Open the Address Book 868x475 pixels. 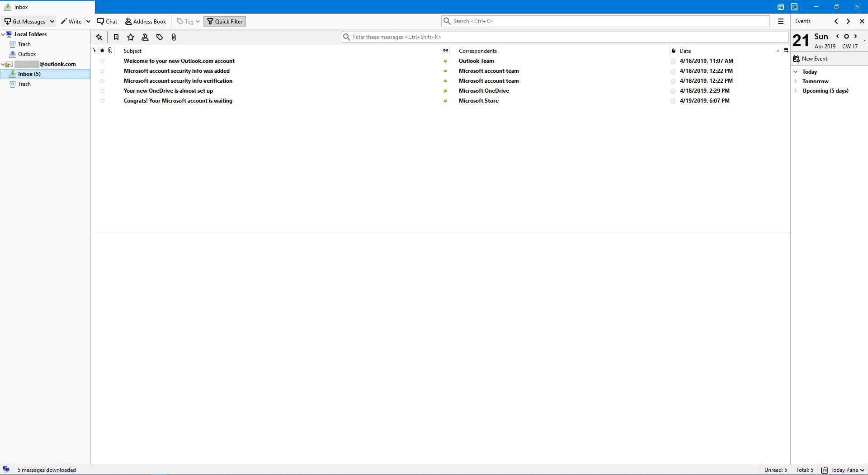(x=146, y=21)
